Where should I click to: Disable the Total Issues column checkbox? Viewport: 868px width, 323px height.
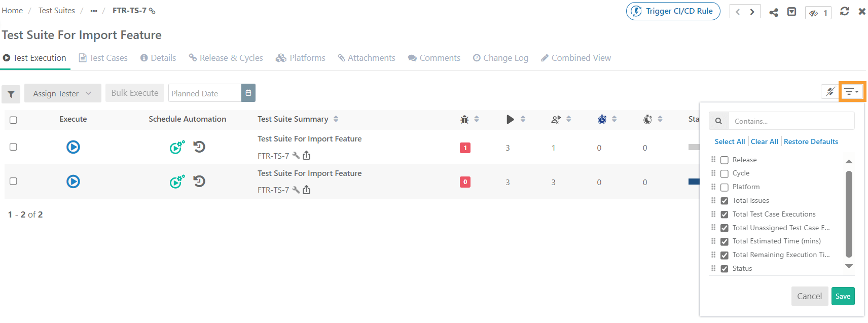724,200
